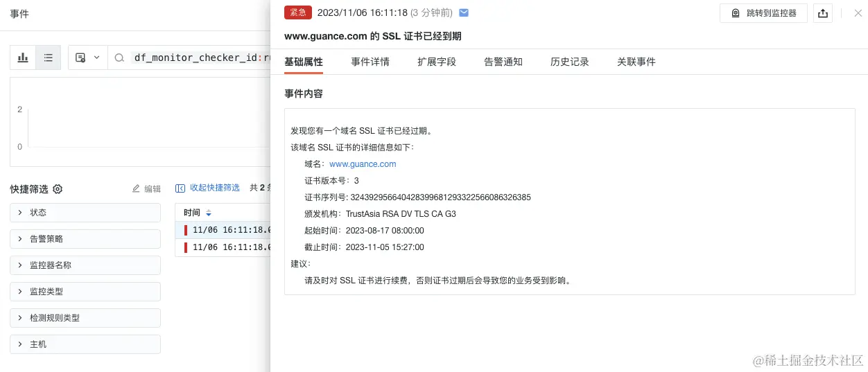Expand the 主机 filter

pos(85,344)
